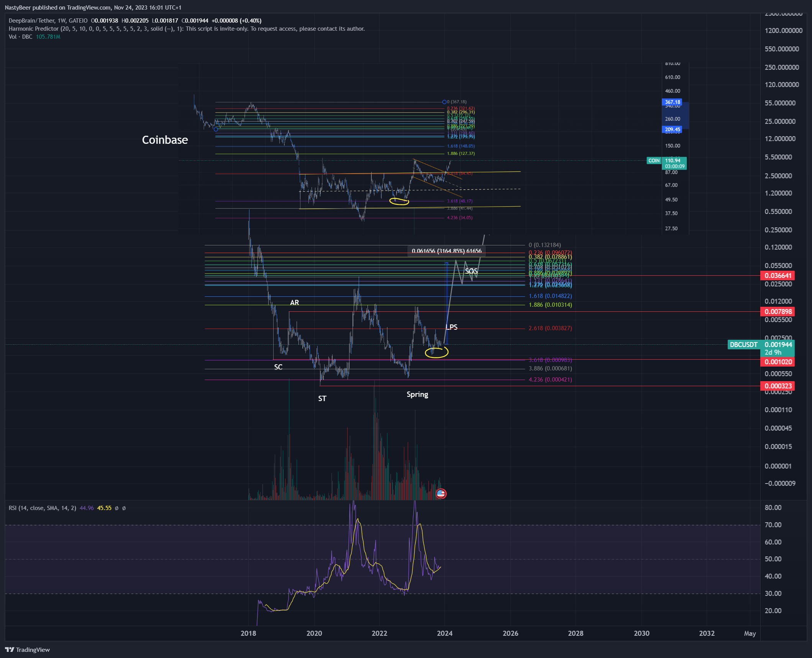The width and height of the screenshot is (812, 658).
Task: Select the AR text annotation
Action: click(x=294, y=303)
